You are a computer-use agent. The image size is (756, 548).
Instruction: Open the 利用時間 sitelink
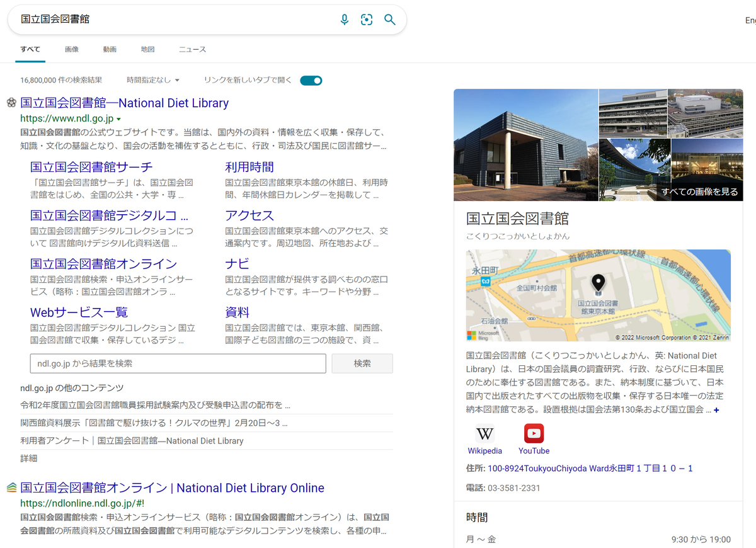(x=249, y=167)
